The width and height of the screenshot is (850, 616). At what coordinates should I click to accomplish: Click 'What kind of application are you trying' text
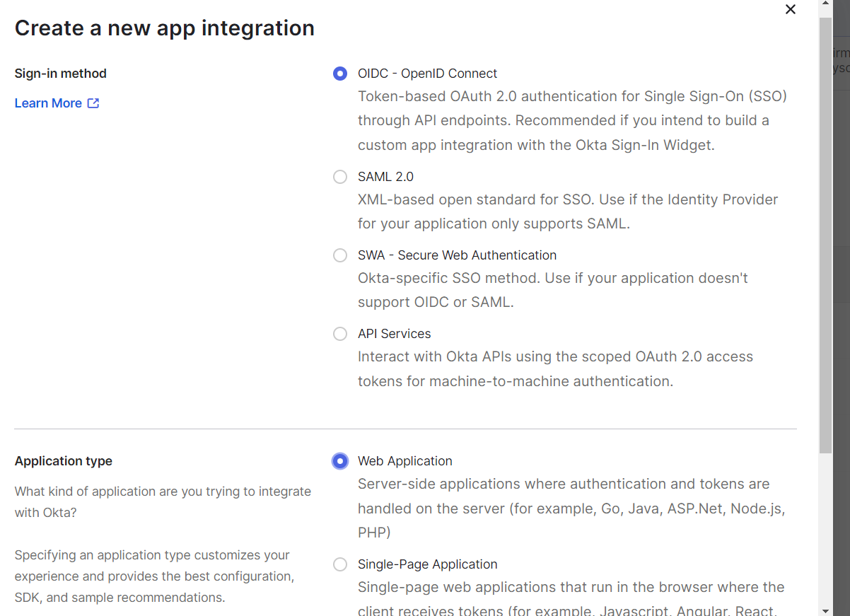[x=163, y=501]
